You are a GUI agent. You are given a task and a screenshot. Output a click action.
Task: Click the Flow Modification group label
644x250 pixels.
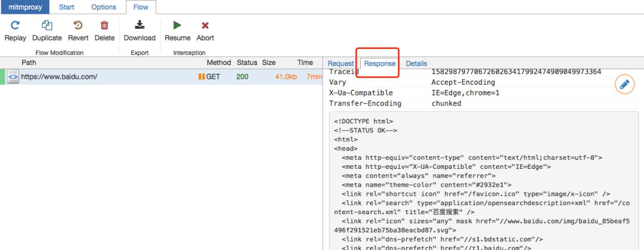(x=60, y=53)
